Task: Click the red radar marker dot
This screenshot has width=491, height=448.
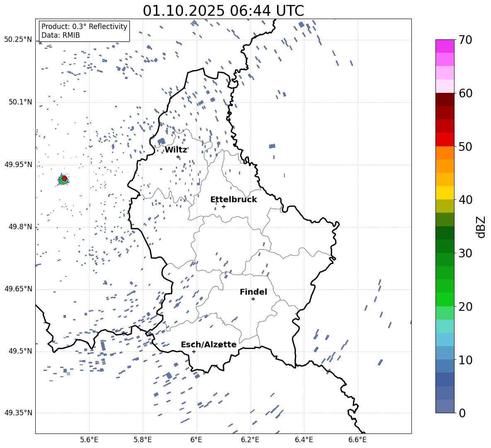Action: (x=64, y=179)
